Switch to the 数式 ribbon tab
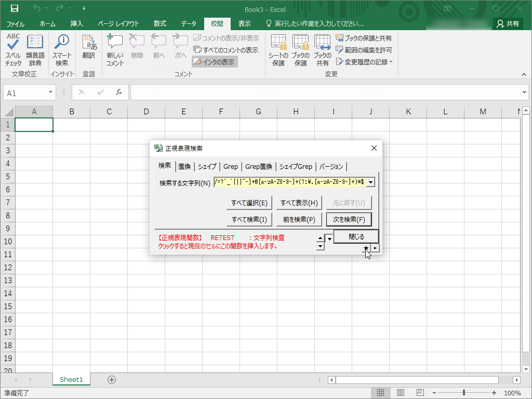 click(159, 23)
